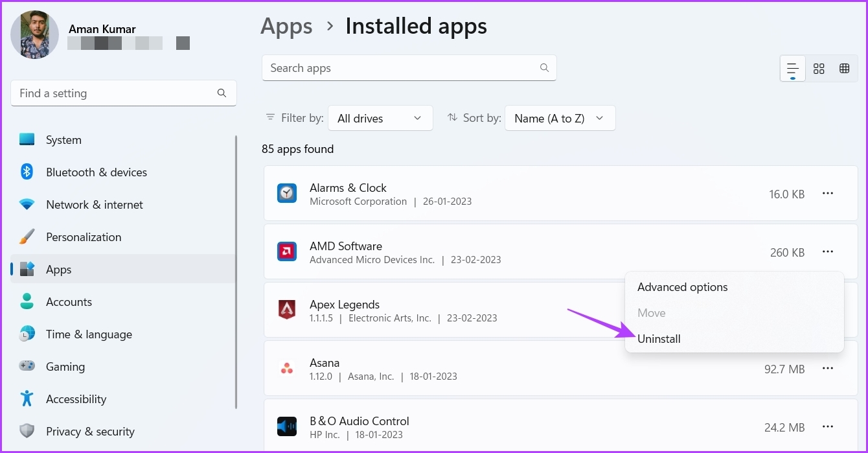Open more options for Asana

(x=827, y=368)
